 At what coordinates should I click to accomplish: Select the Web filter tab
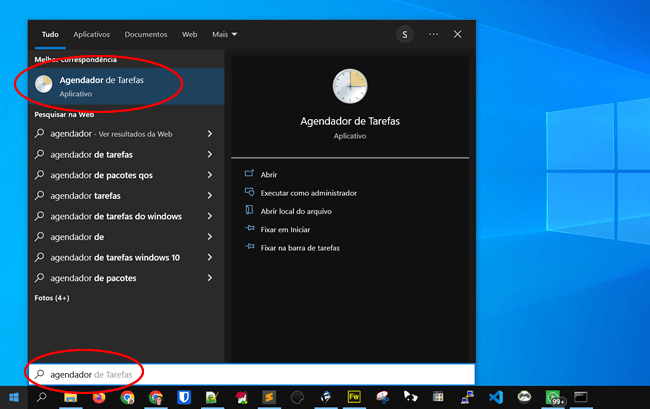[x=189, y=34]
